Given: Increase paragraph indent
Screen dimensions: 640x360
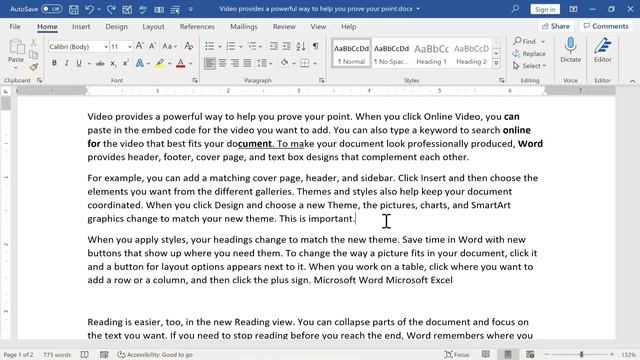Looking at the screenshot, I should 287,46.
